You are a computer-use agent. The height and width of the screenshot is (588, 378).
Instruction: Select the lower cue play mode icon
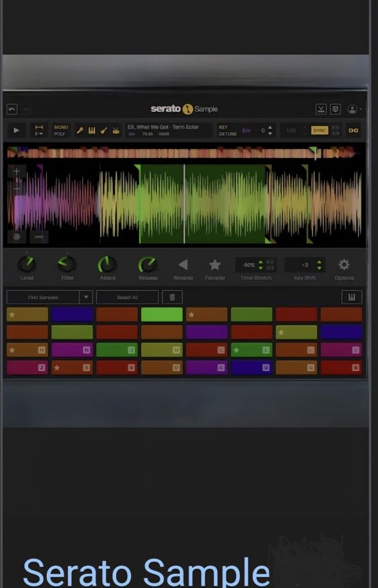pyautogui.click(x=39, y=133)
